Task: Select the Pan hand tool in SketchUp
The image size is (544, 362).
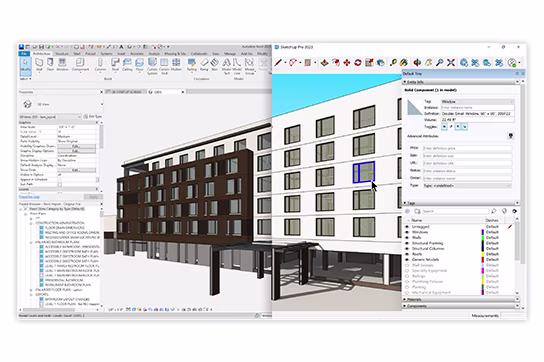Action: click(428, 62)
